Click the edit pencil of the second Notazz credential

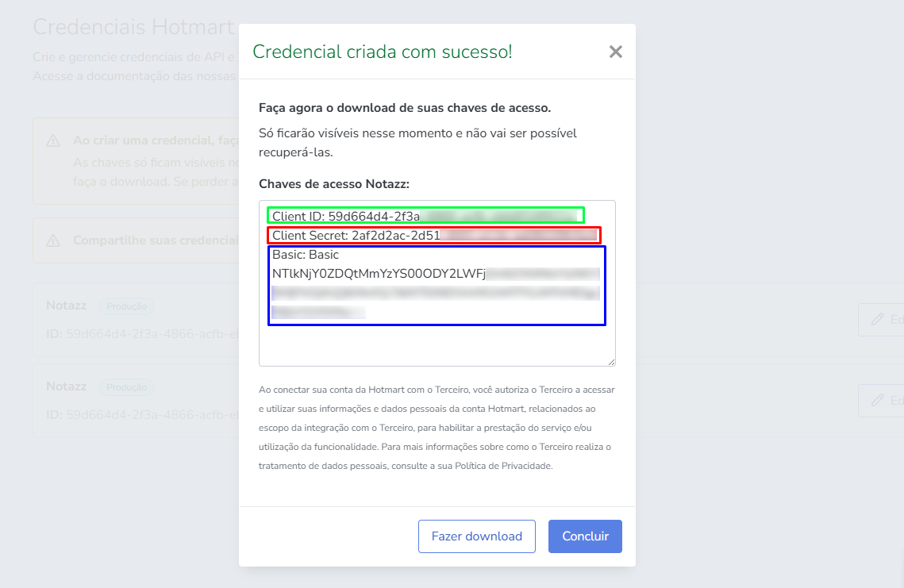878,401
